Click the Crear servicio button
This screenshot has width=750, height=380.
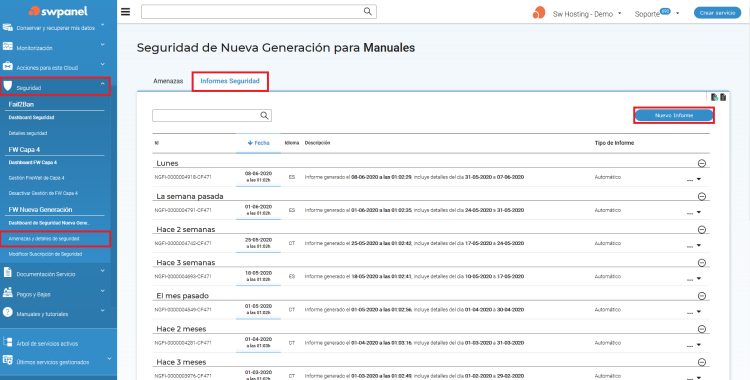click(x=717, y=13)
